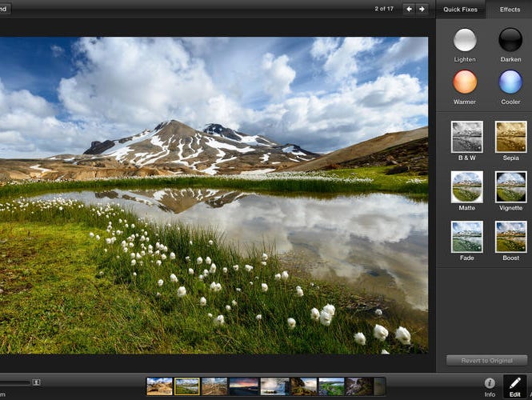The height and width of the screenshot is (400, 532).
Task: Select the fifth filmstrip thumbnail with pale sky
Action: tap(275, 386)
